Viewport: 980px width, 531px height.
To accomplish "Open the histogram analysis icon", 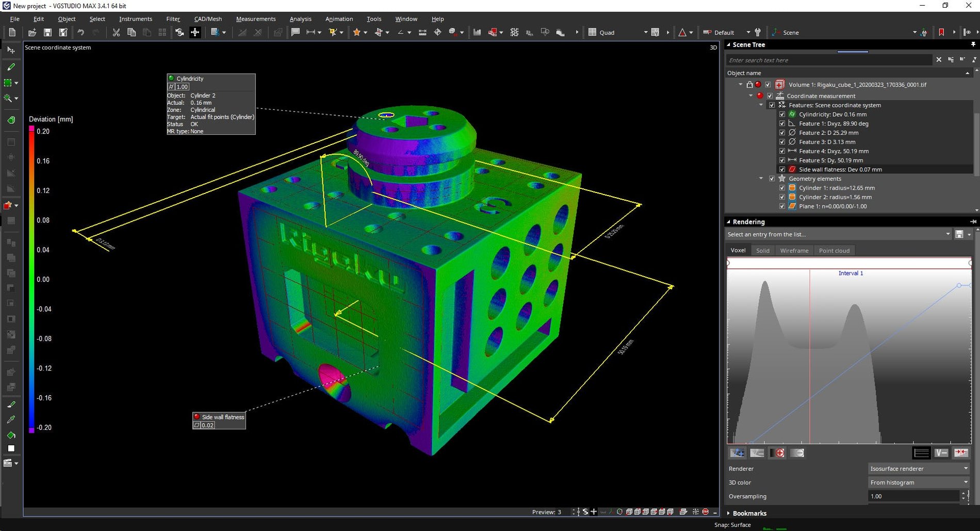I will (477, 32).
